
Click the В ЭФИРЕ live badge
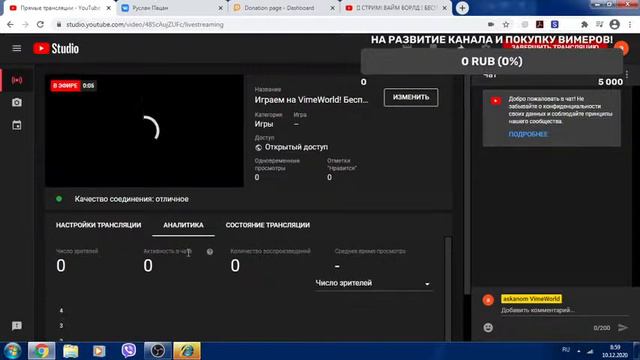click(65, 86)
